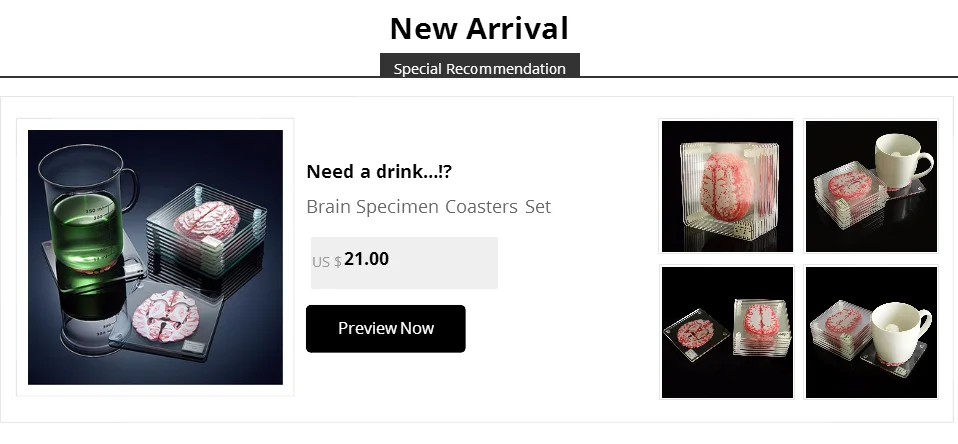Open the large brain coasters product photo
Screen dimensions: 958x444
coord(155,257)
